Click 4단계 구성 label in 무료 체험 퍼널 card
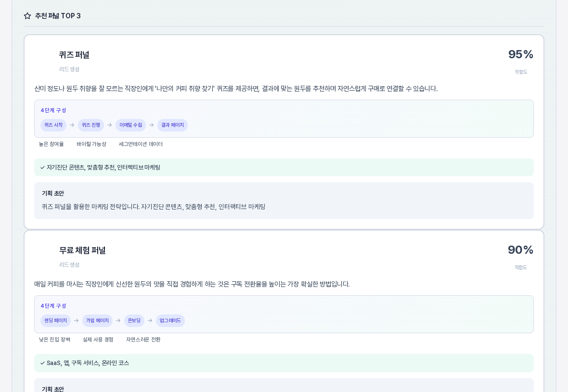Viewport: 568px width, 392px height. click(53, 306)
